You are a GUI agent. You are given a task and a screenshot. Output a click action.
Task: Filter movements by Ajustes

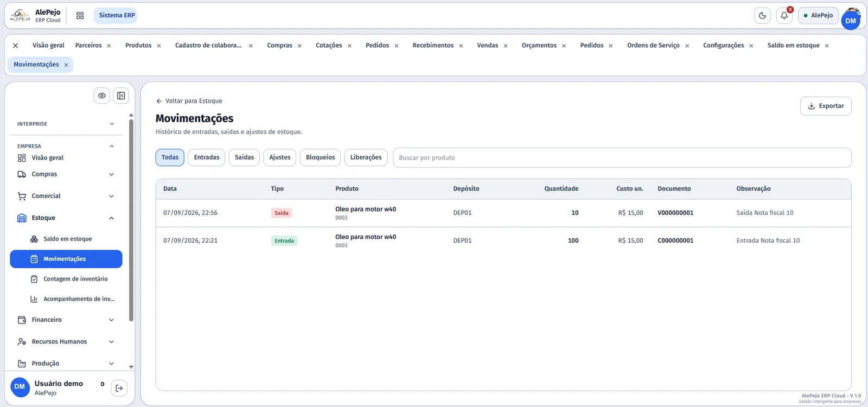pos(280,157)
